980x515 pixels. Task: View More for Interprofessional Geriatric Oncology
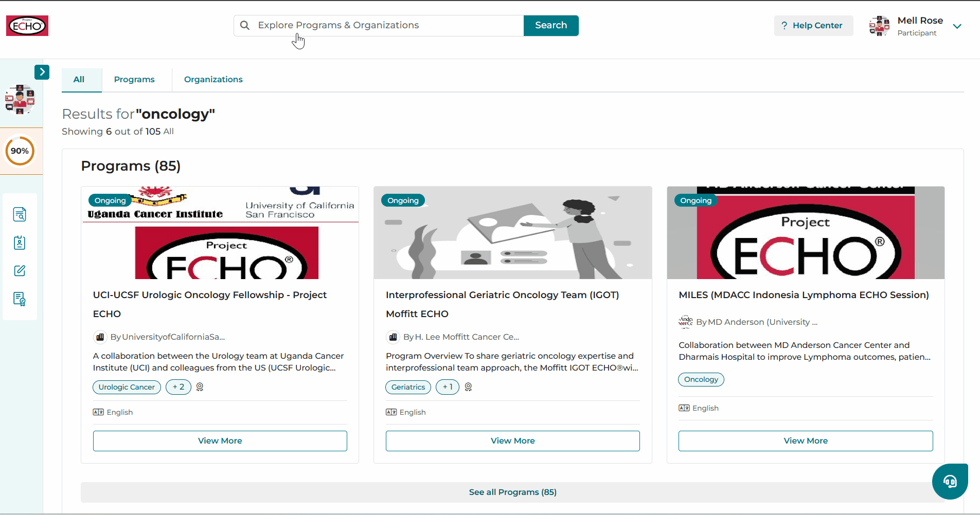513,441
